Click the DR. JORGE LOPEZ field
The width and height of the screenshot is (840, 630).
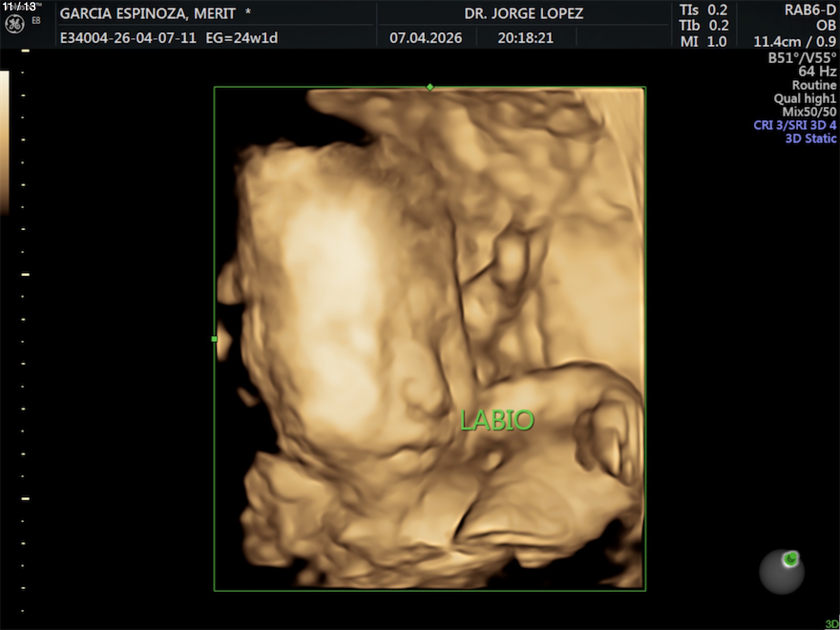point(524,13)
